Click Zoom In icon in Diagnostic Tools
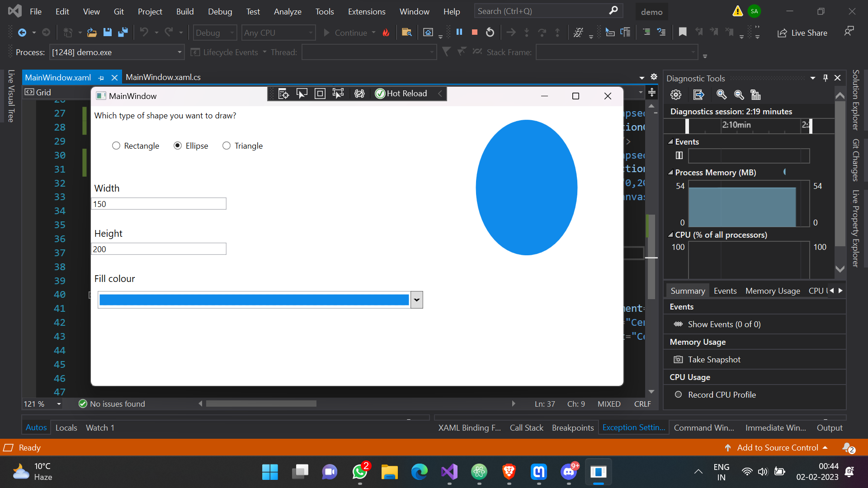The height and width of the screenshot is (488, 868). click(722, 94)
